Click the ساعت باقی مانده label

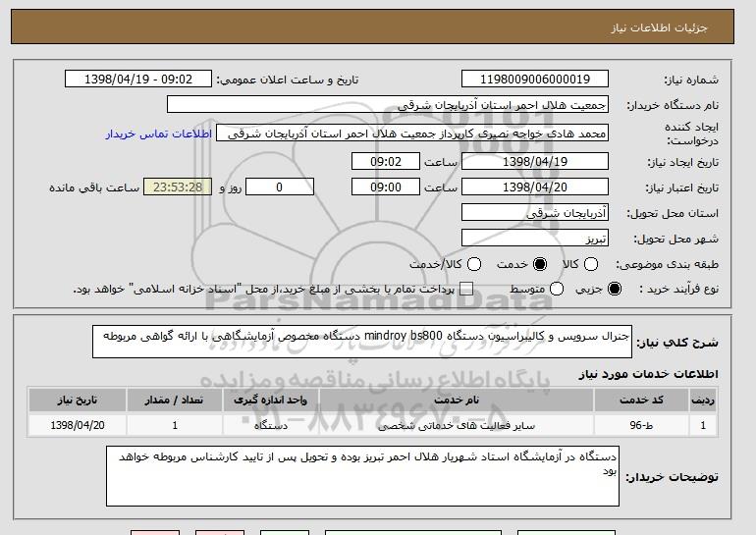94,187
